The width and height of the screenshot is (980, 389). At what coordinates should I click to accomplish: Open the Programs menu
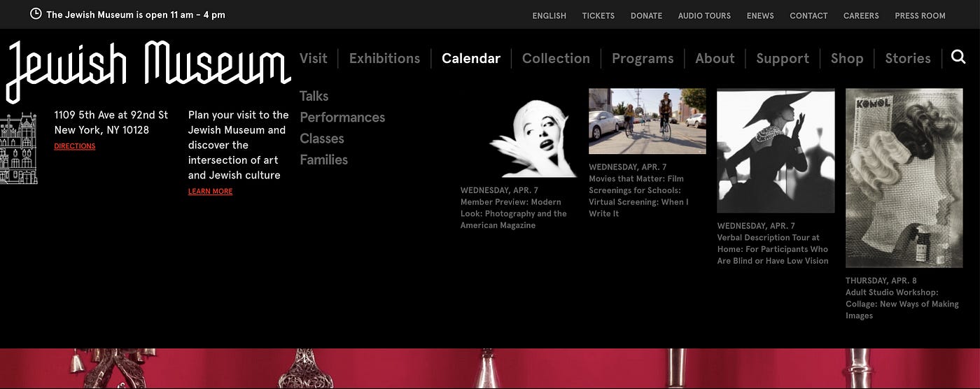click(x=643, y=59)
